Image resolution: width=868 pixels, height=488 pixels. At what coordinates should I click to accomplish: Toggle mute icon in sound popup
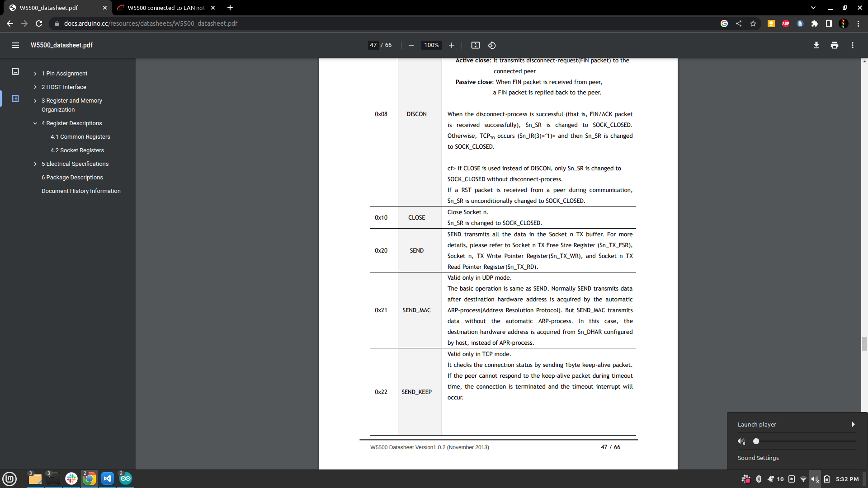(x=741, y=441)
